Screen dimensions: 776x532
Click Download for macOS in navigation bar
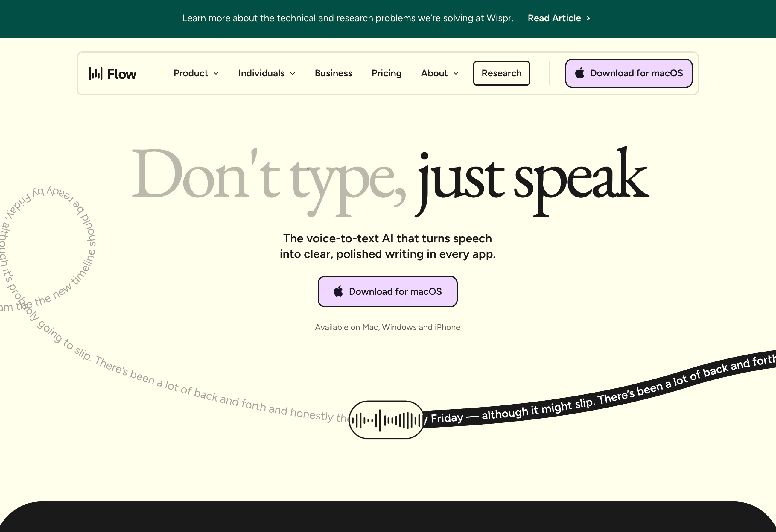click(636, 73)
